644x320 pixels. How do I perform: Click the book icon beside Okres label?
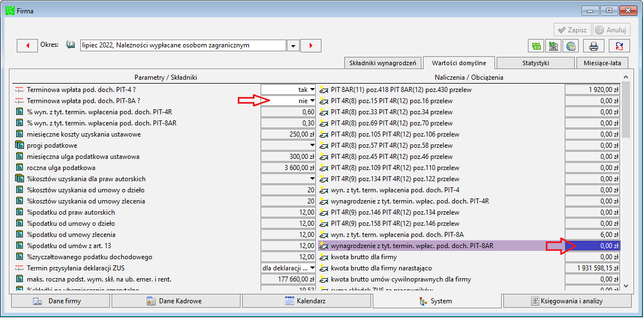[71, 45]
